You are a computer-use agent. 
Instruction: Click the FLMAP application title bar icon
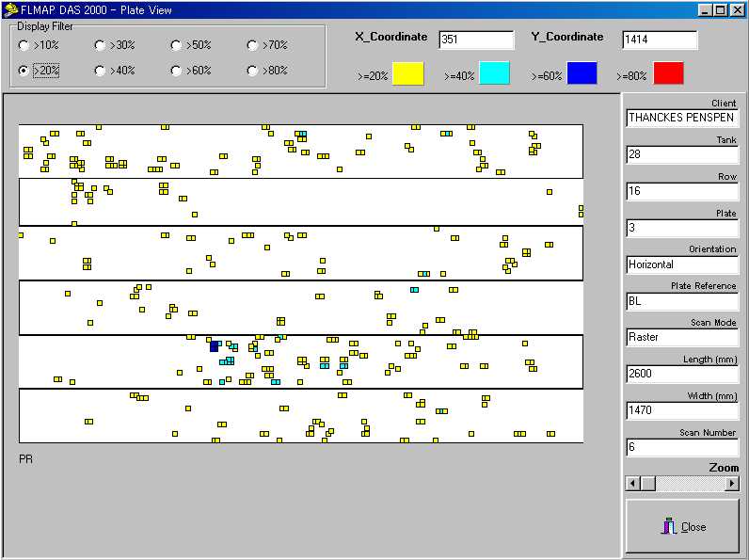point(10,10)
